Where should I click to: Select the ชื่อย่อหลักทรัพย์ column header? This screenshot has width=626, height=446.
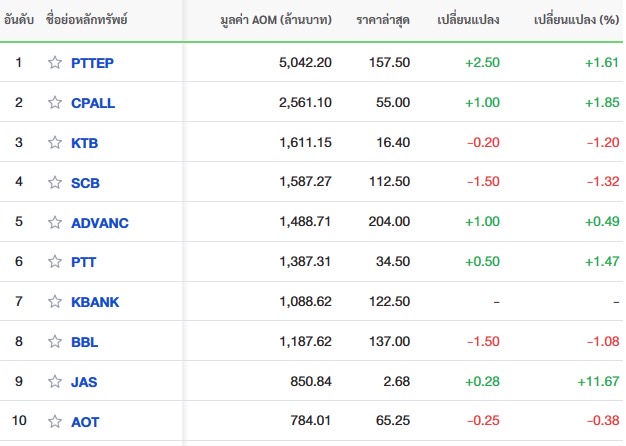click(x=86, y=19)
